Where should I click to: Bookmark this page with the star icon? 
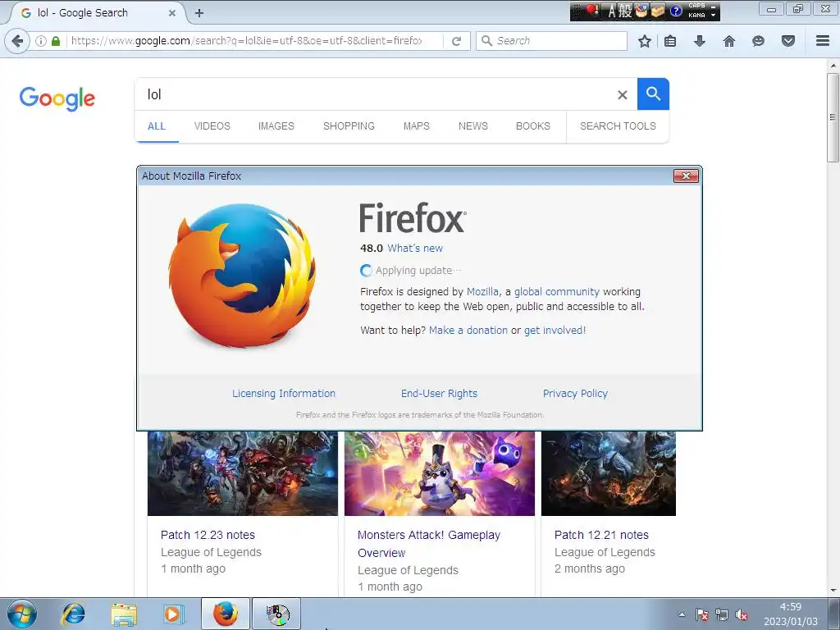click(x=645, y=41)
